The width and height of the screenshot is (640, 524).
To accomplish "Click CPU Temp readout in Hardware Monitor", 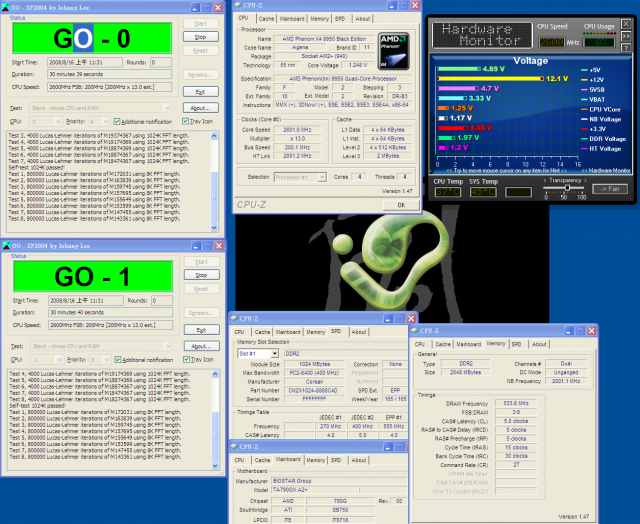I will pos(448,192).
